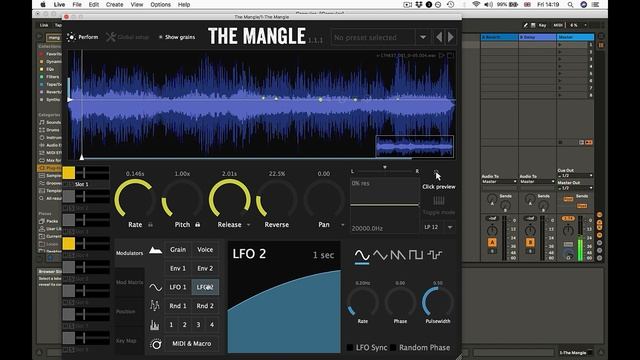The width and height of the screenshot is (640, 360).
Task: Click the Wi-Fi status icon
Action: click(x=476, y=4)
